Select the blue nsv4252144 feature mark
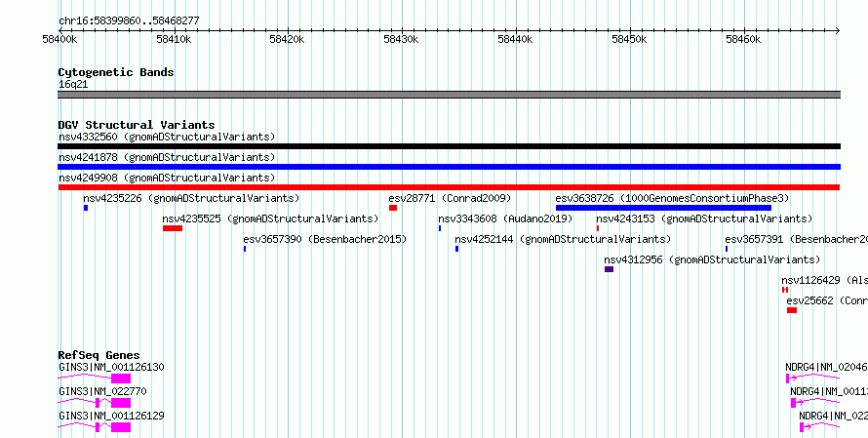This screenshot has width=868, height=438. (456, 249)
